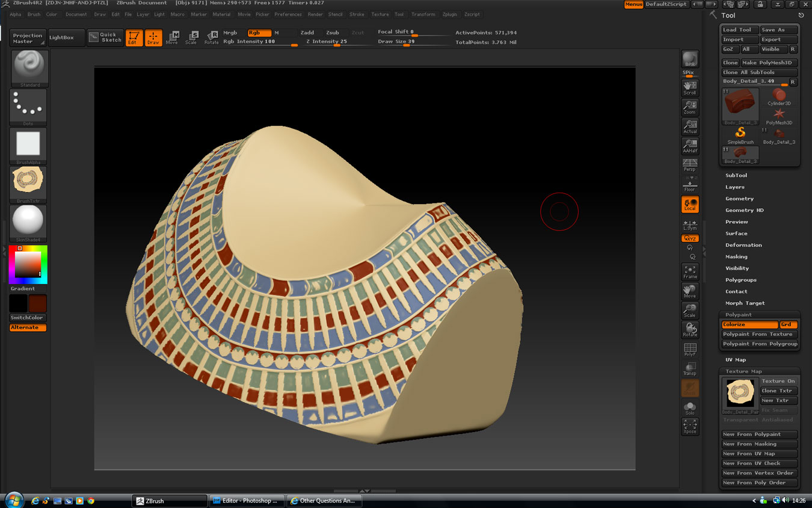The height and width of the screenshot is (508, 812).
Task: Open the Transform menu
Action: [423, 14]
